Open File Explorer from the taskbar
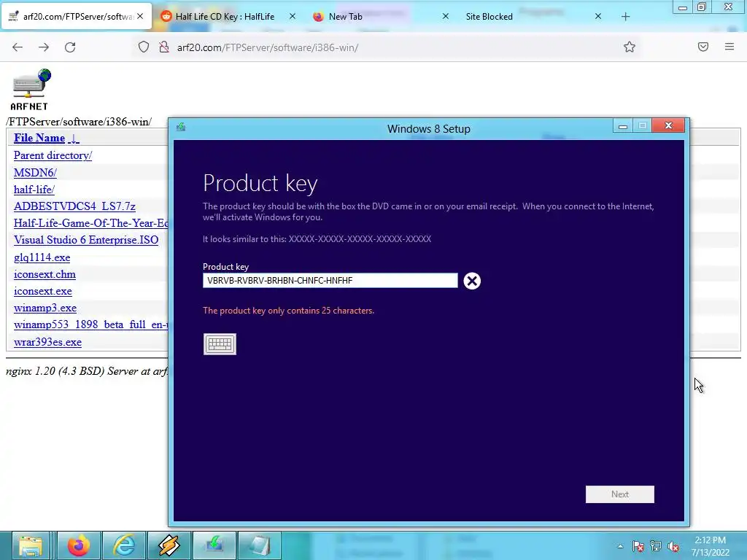This screenshot has height=560, width=747. point(30,545)
